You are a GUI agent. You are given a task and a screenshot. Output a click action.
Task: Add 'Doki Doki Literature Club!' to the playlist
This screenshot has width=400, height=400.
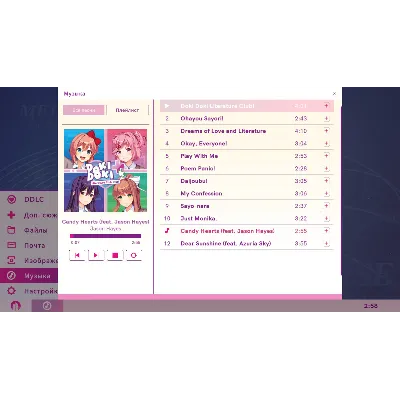pos(326,106)
